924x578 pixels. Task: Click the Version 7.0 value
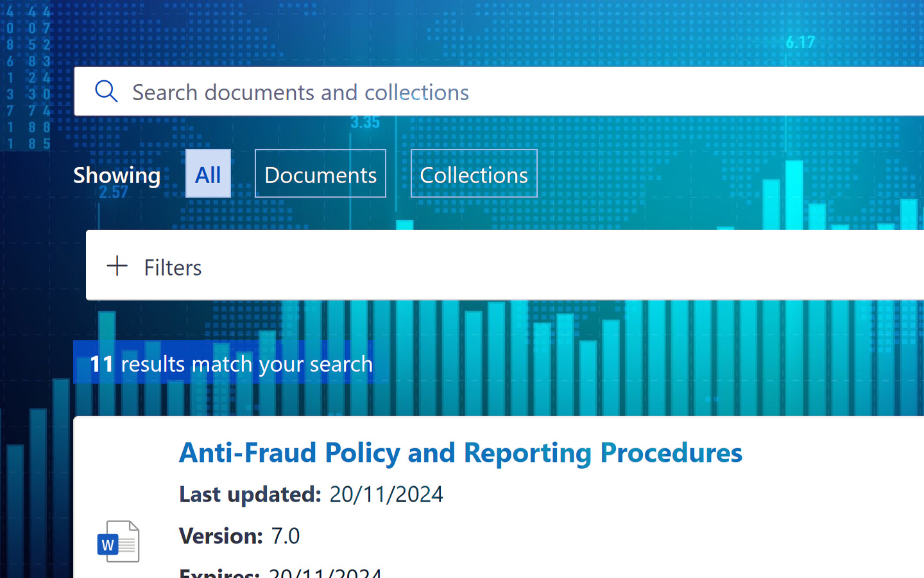click(285, 536)
